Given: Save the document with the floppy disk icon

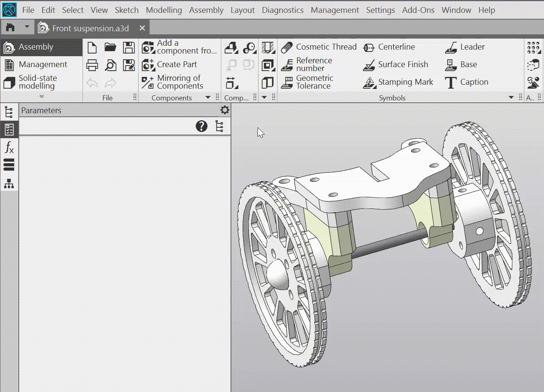Looking at the screenshot, I should tap(129, 48).
